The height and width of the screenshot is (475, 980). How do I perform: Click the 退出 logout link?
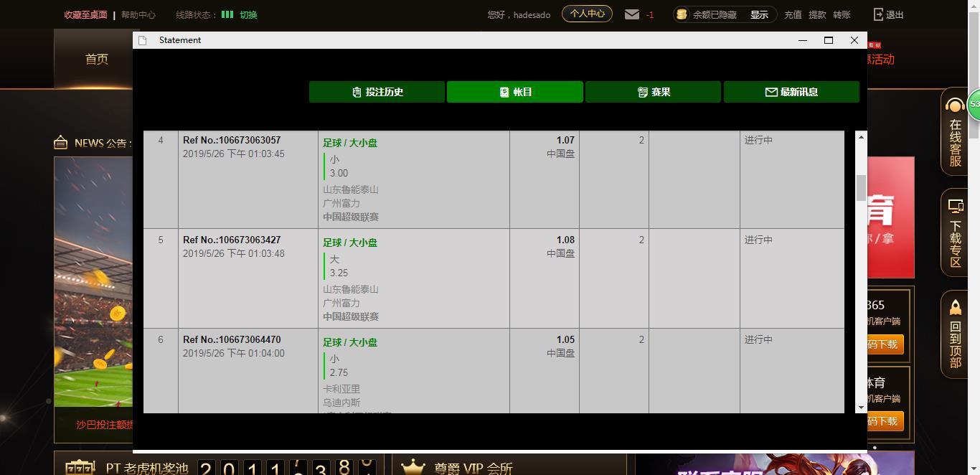pyautogui.click(x=895, y=14)
